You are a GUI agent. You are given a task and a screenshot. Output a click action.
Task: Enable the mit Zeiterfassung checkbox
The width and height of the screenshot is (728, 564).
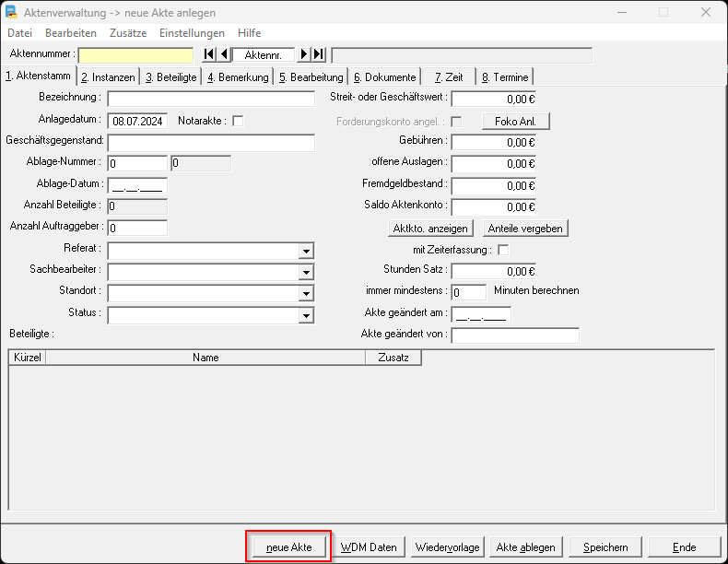[x=503, y=250]
